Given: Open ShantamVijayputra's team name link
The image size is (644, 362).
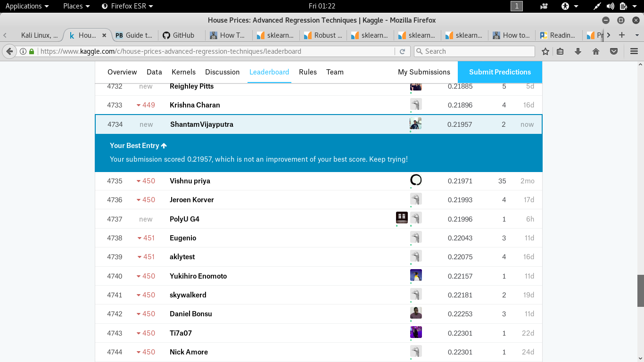Looking at the screenshot, I should click(x=202, y=124).
